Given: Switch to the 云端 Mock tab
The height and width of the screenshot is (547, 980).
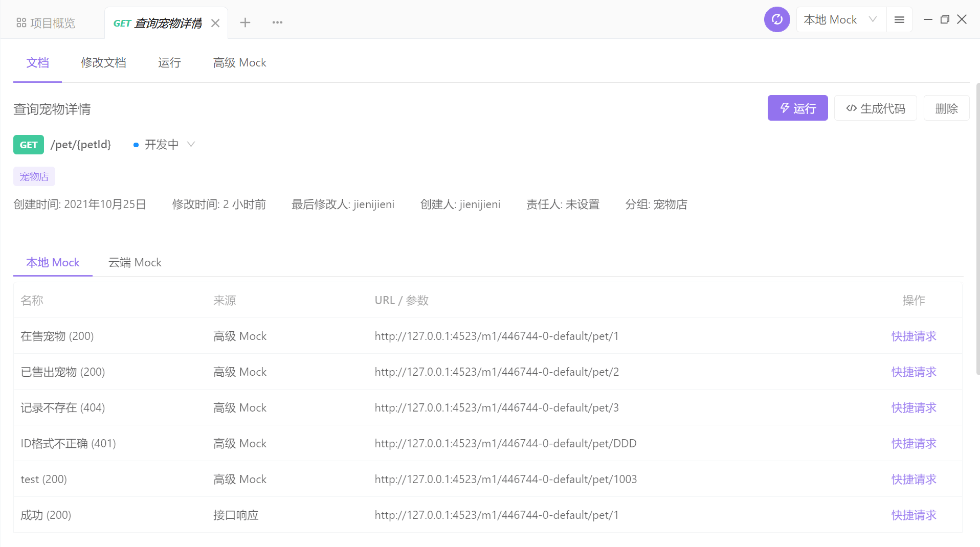Looking at the screenshot, I should [x=135, y=262].
